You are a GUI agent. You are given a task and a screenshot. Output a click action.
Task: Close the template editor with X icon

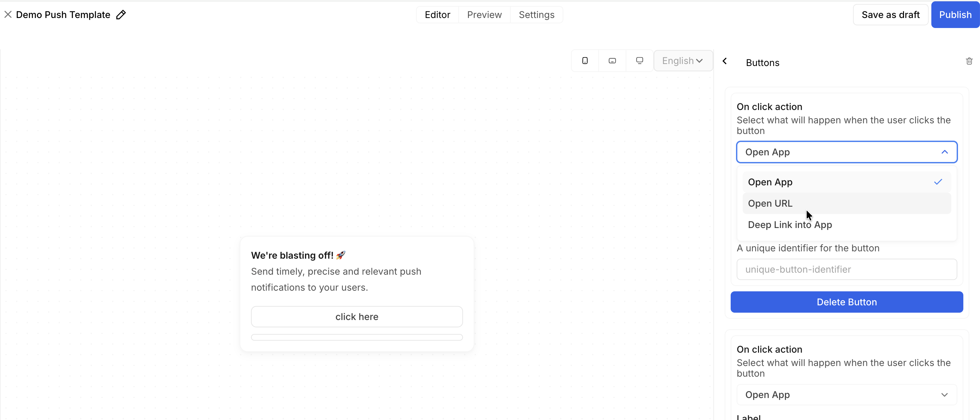pos(8,15)
